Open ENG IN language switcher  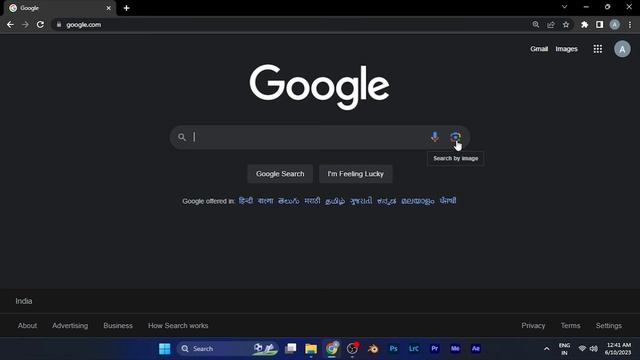564,349
